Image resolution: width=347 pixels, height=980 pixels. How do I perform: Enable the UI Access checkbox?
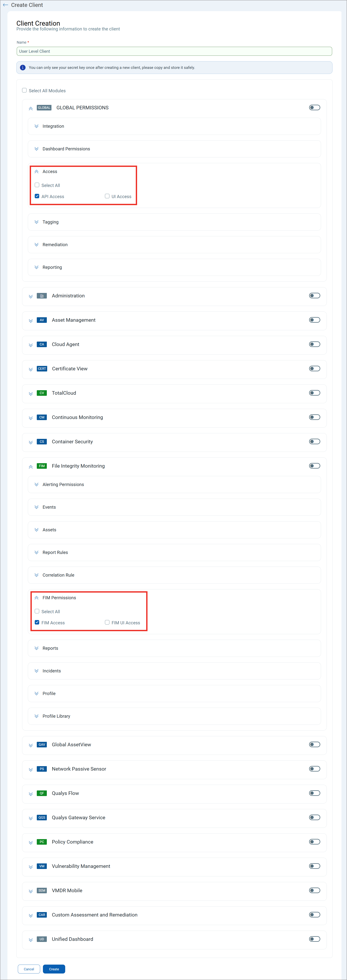pos(107,196)
